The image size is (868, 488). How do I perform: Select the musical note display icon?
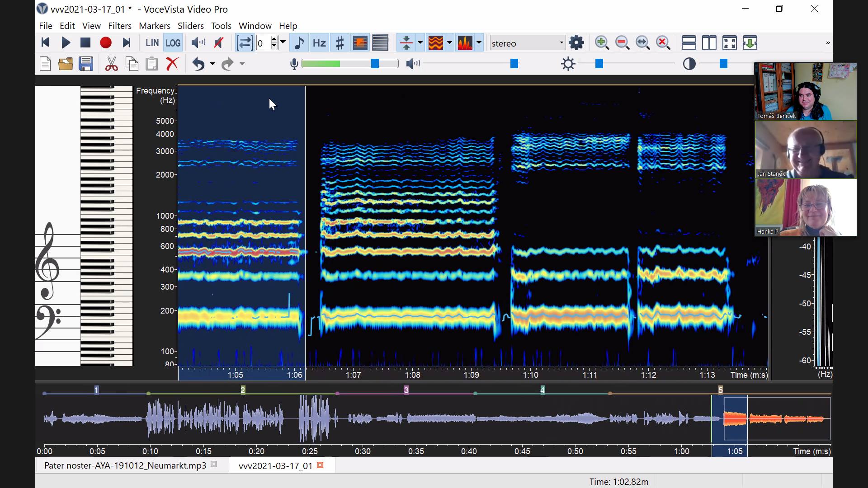click(299, 43)
